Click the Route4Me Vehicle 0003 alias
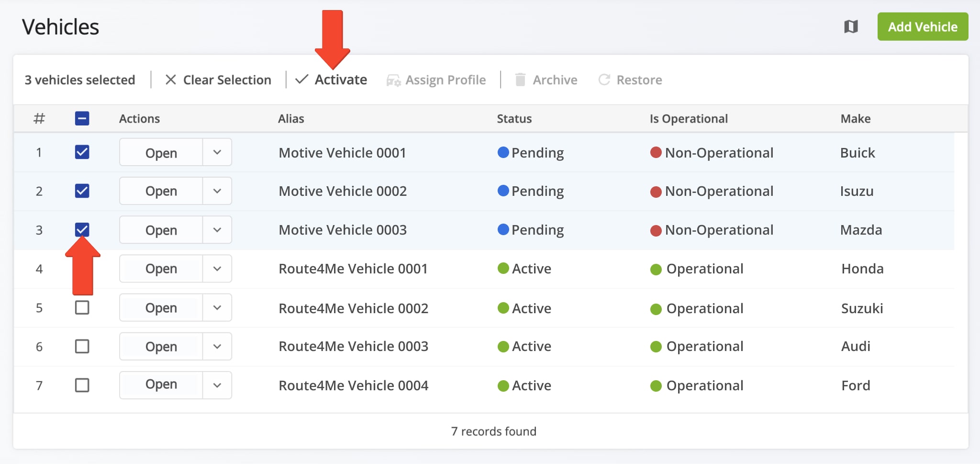Image resolution: width=980 pixels, height=464 pixels. pyautogui.click(x=353, y=346)
